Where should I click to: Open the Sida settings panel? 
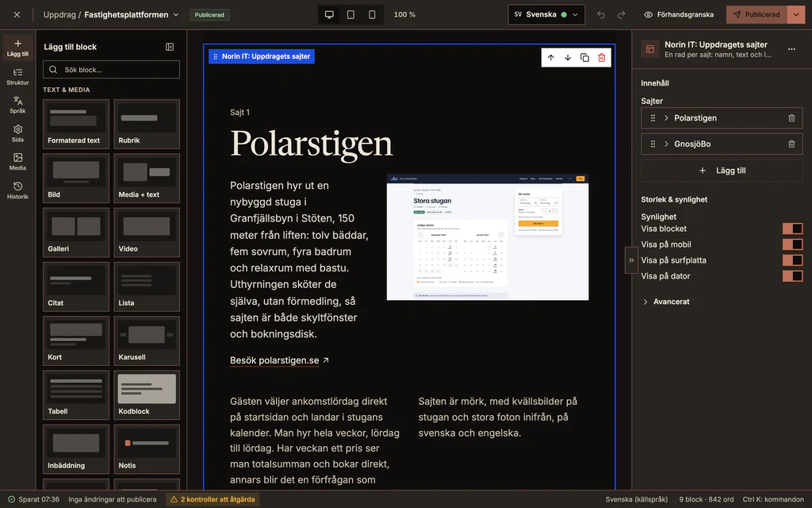[17, 133]
